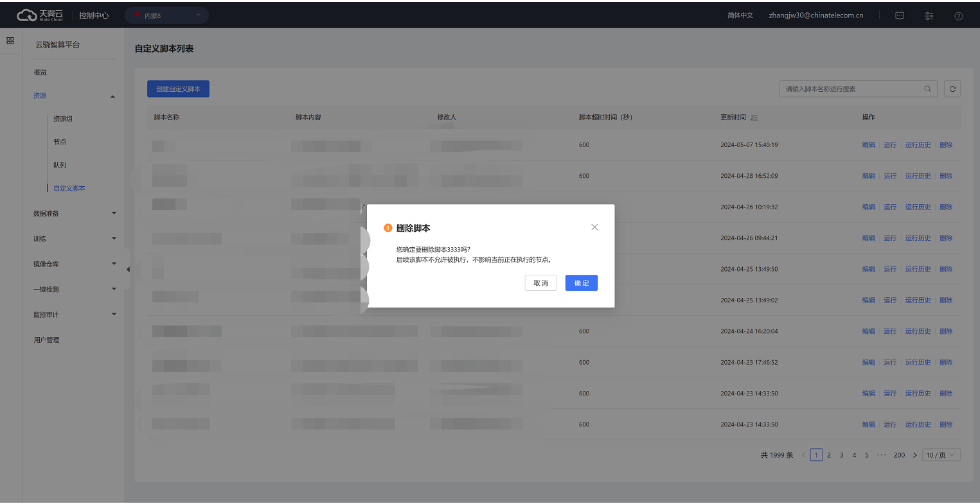980x504 pixels.
Task: Jump to page 200 in pagination
Action: (899, 455)
